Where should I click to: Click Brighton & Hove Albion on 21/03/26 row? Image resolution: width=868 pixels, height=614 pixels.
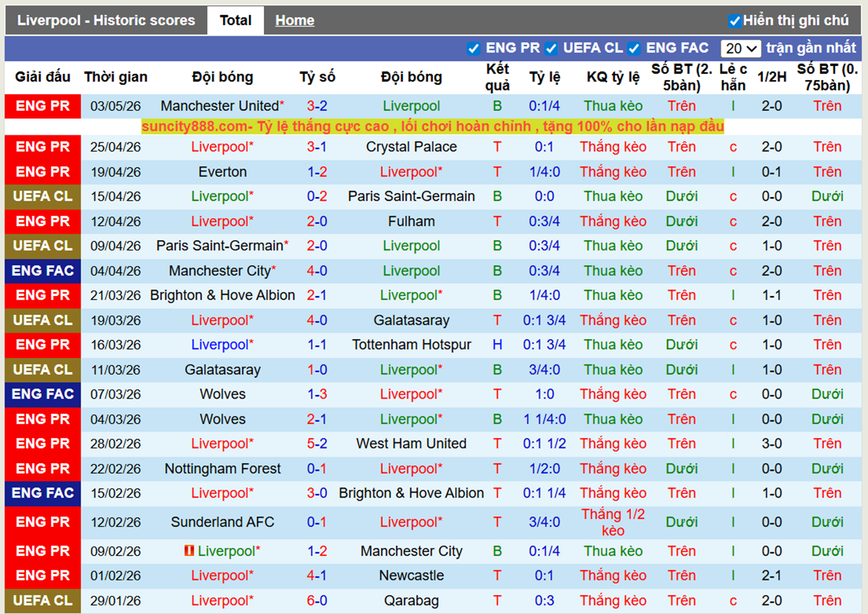[x=222, y=295]
